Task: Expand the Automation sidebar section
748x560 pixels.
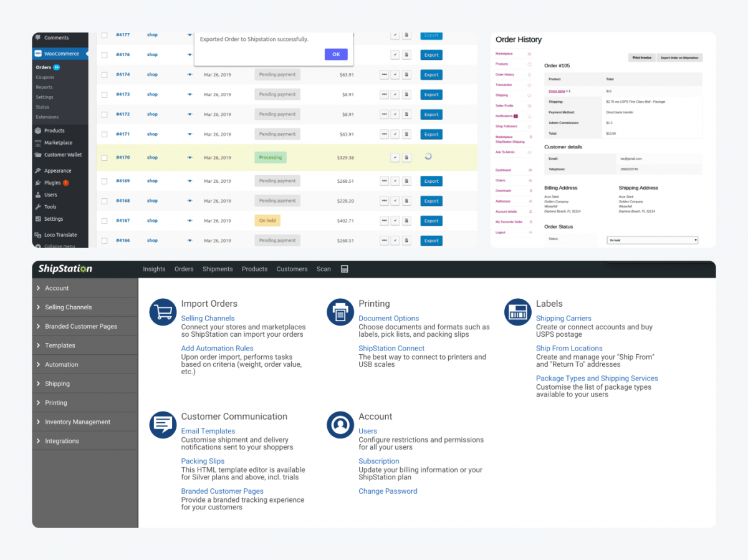Action: point(85,365)
